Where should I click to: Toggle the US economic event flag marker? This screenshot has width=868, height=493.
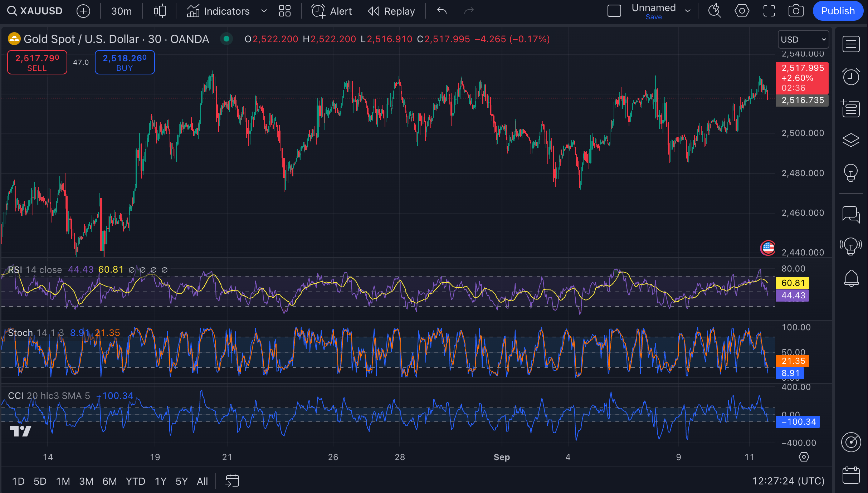(x=767, y=248)
